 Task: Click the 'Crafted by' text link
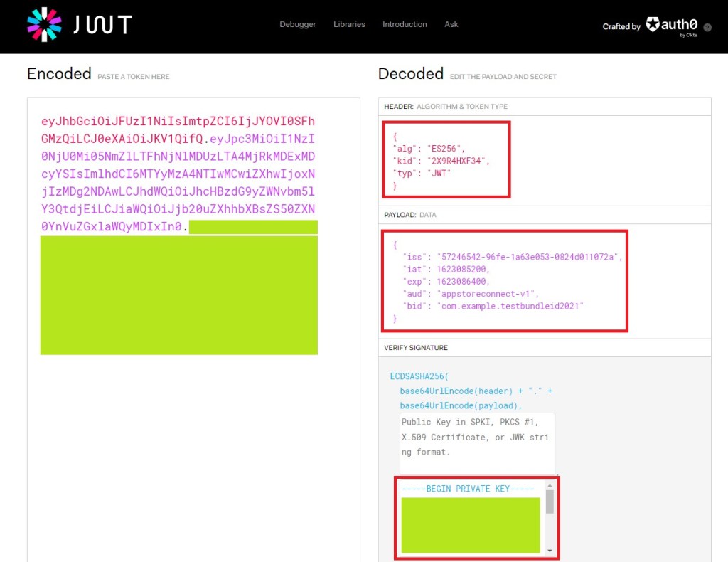(x=621, y=27)
